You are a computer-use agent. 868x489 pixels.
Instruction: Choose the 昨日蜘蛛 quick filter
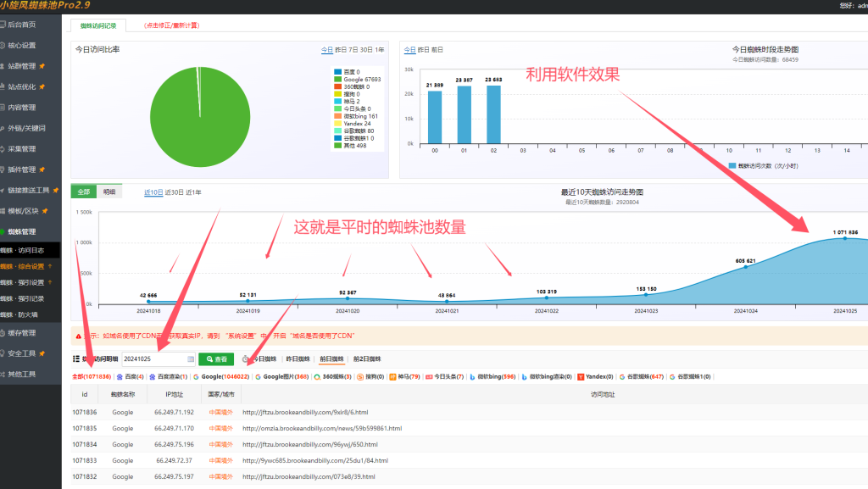tap(298, 359)
